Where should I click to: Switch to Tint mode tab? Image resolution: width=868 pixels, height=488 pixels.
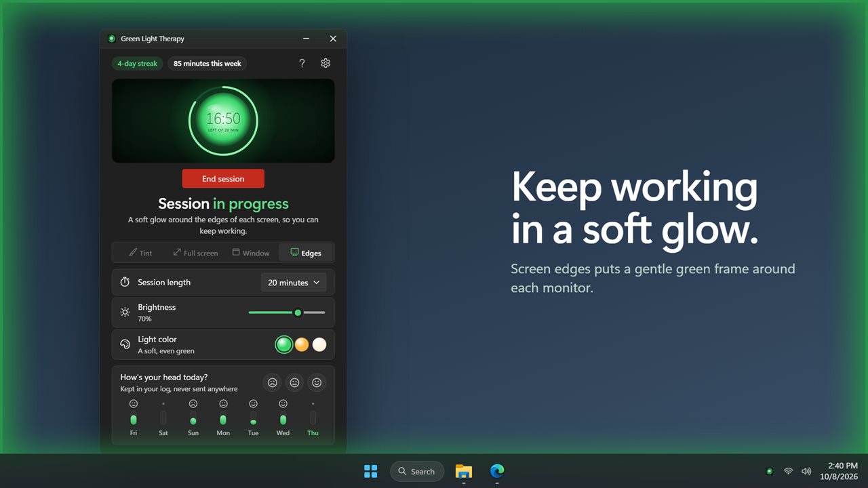141,253
